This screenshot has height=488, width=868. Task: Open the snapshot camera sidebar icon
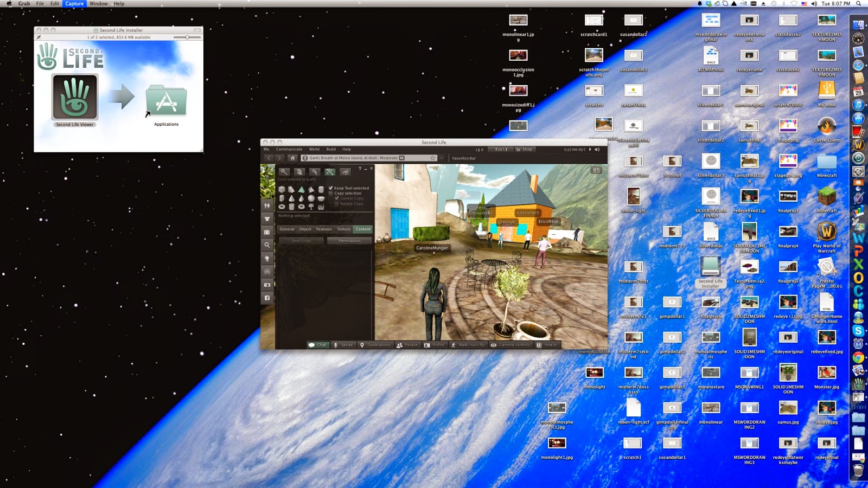[x=267, y=285]
